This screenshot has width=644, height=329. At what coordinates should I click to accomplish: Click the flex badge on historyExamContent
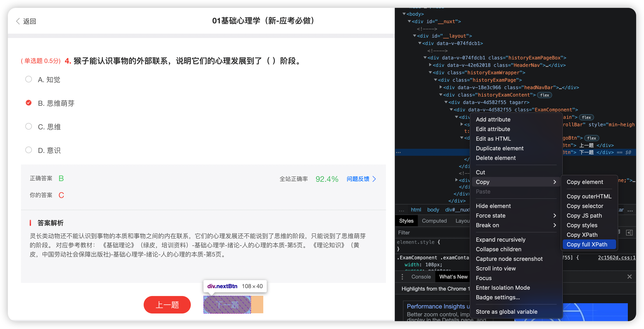coord(544,95)
